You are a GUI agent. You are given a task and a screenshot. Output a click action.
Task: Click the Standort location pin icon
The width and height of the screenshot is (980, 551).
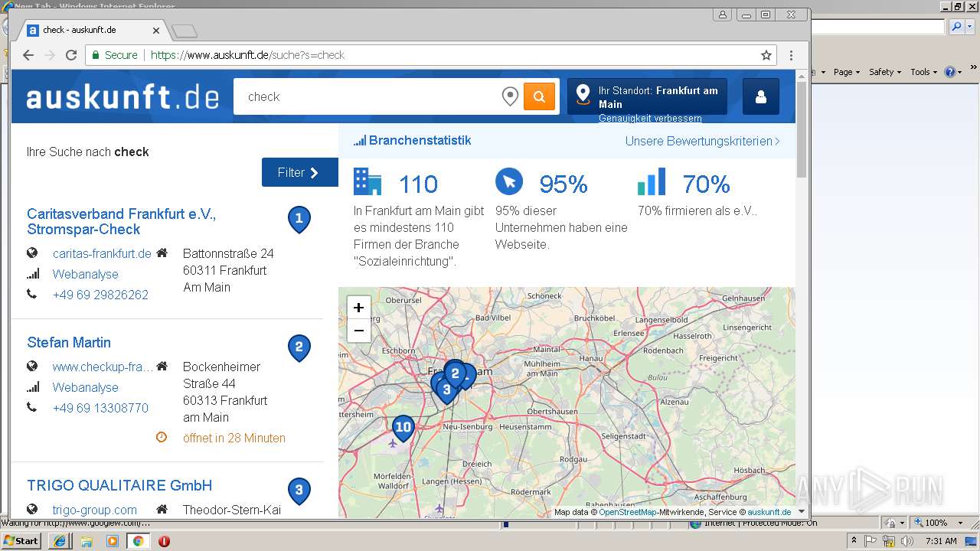coord(583,94)
